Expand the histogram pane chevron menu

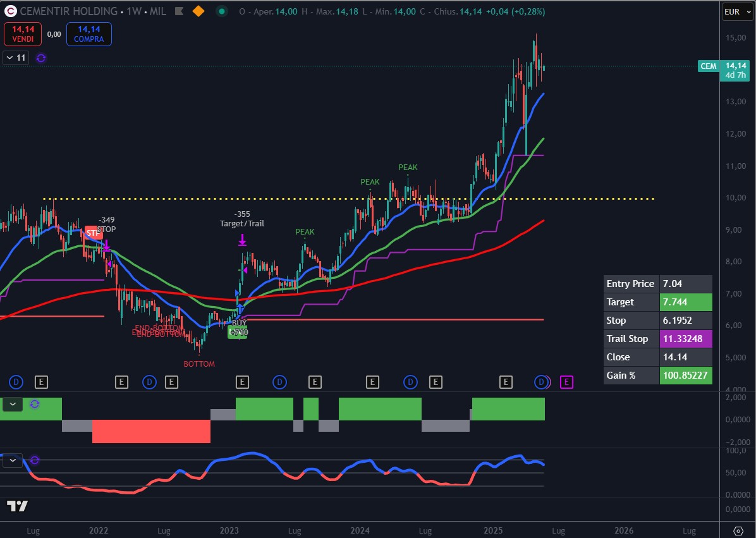click(x=12, y=404)
